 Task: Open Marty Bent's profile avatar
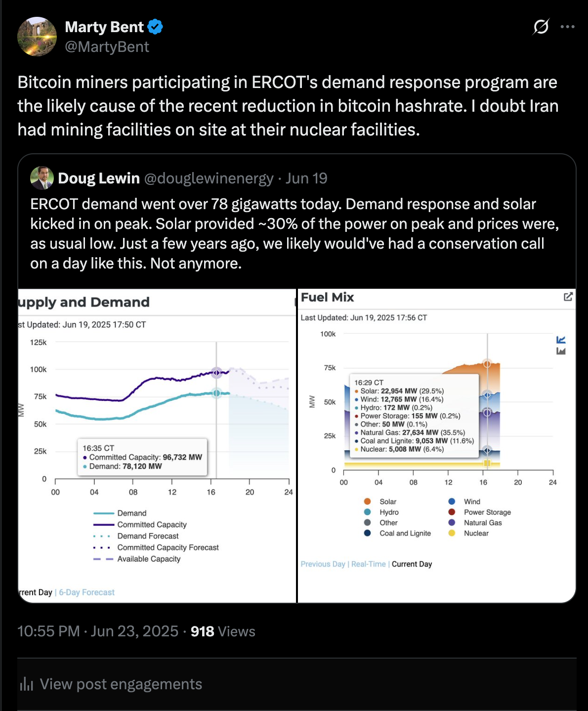click(37, 37)
